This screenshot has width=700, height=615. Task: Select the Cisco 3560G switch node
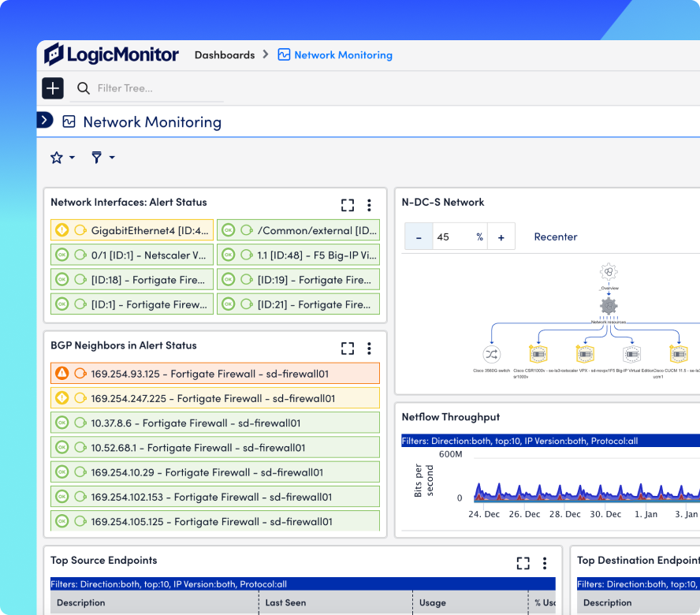[x=492, y=355]
